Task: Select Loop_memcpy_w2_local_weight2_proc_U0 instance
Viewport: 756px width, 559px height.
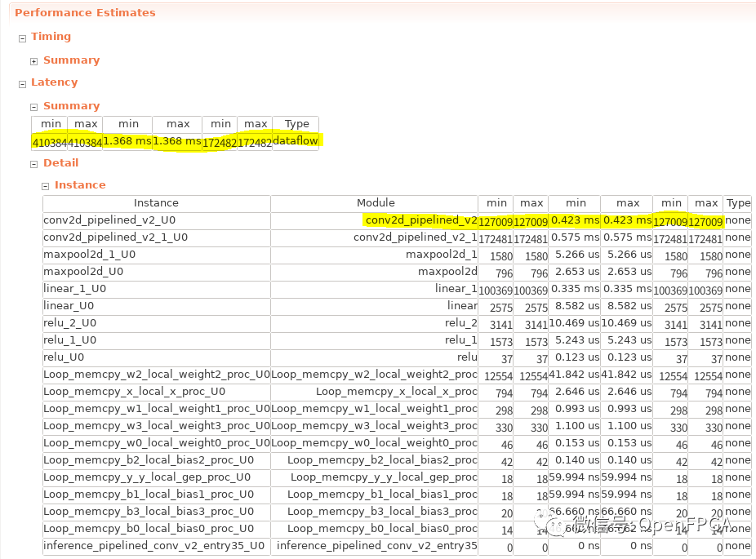Action: pyautogui.click(x=156, y=375)
